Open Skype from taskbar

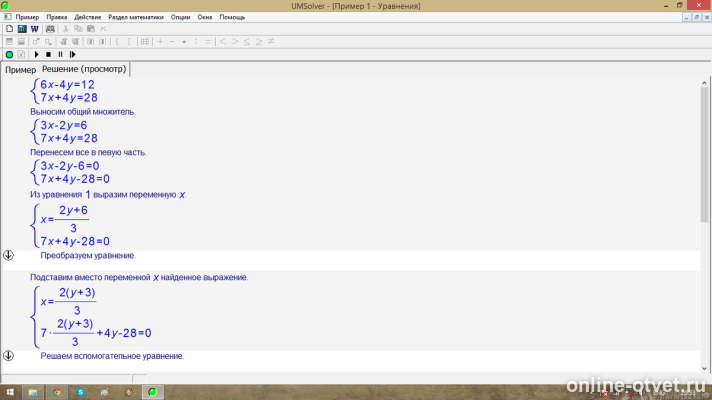81,392
